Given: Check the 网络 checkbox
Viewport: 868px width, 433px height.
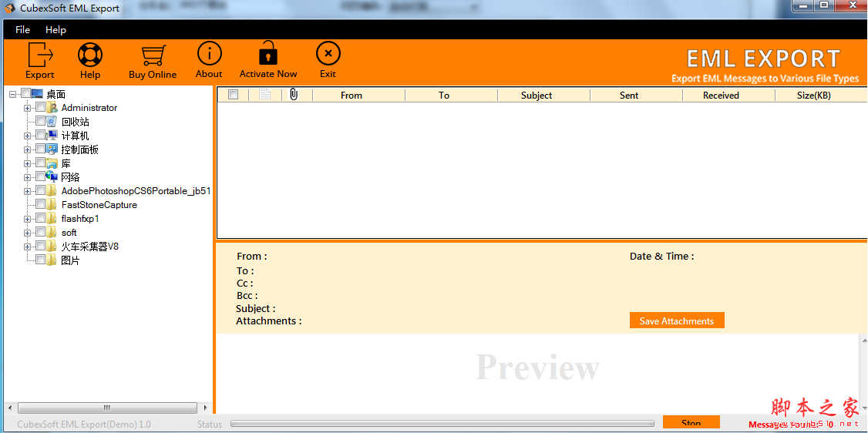Looking at the screenshot, I should (40, 176).
